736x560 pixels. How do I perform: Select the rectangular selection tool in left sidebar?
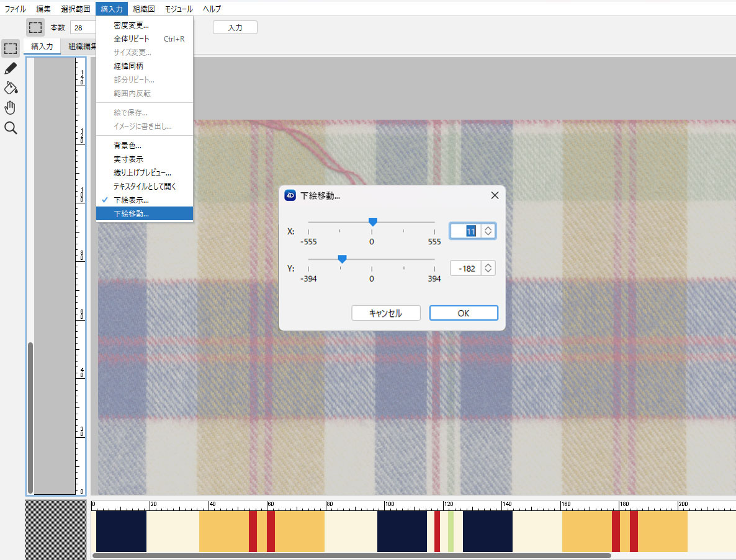pyautogui.click(x=11, y=48)
